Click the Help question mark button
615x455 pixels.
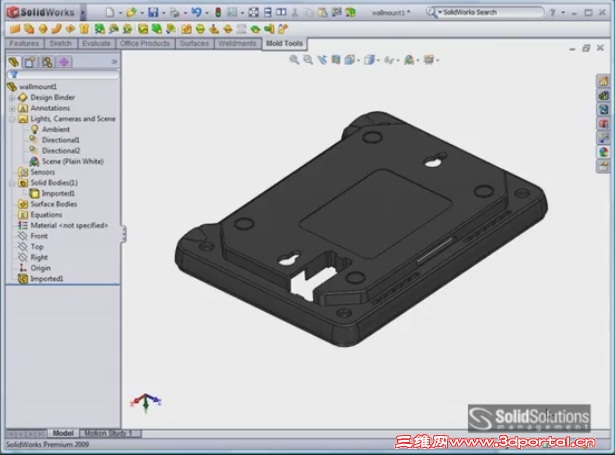[552, 13]
